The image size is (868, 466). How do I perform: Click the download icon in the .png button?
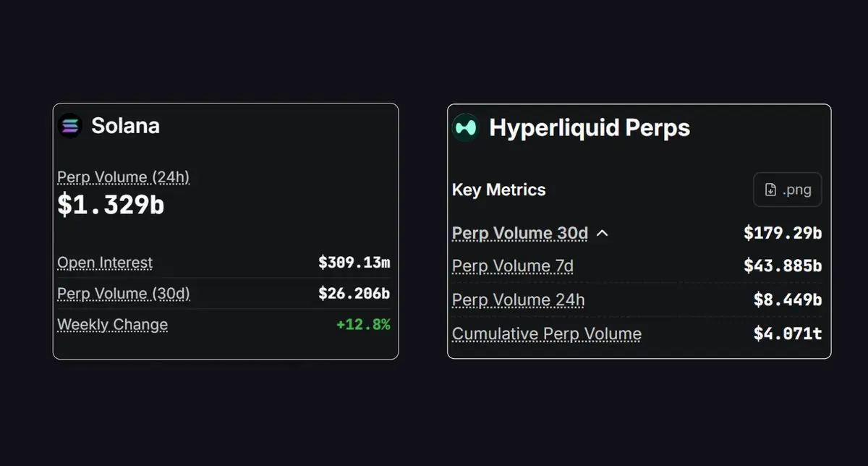(x=771, y=190)
